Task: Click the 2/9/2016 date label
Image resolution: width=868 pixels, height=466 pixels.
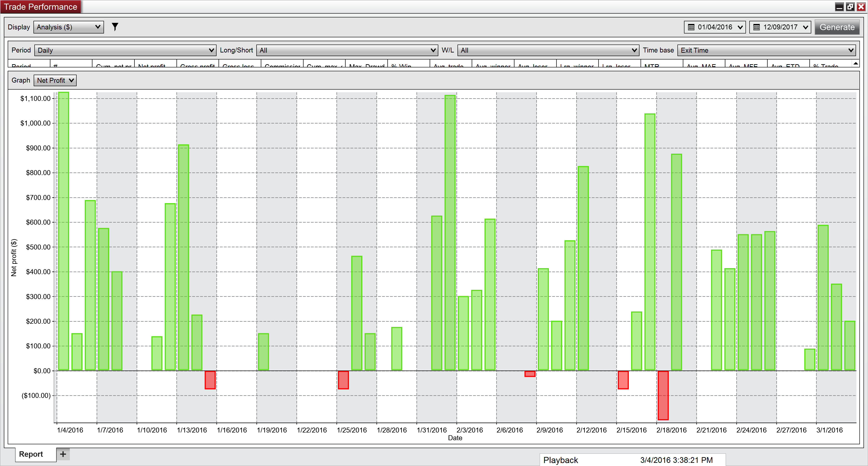Action: [x=550, y=430]
